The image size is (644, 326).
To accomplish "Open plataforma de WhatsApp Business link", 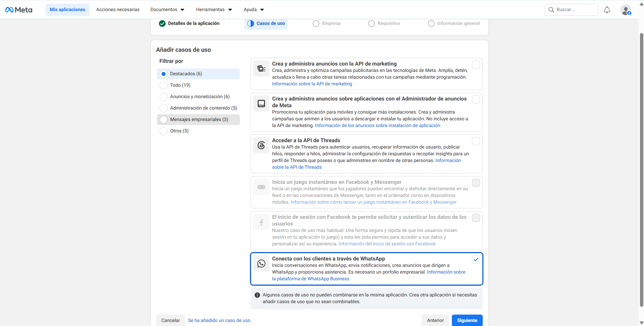I will tap(311, 279).
